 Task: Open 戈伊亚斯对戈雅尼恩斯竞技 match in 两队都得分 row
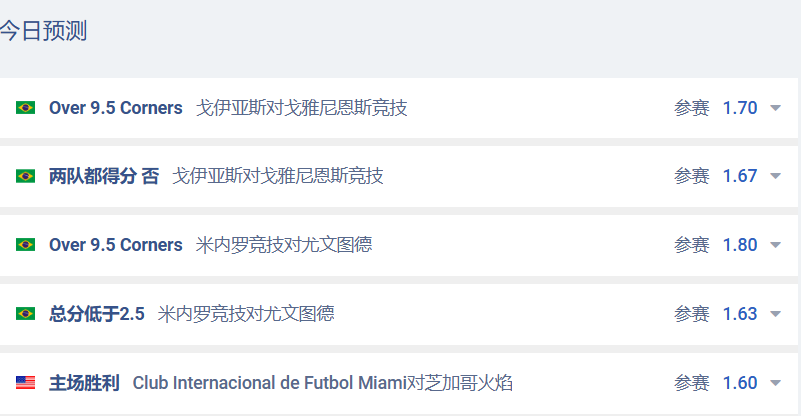[278, 176]
